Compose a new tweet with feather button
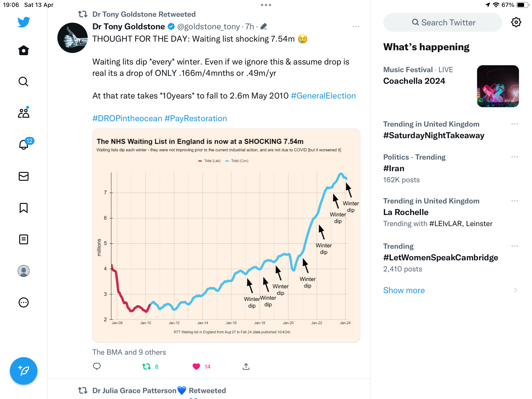This screenshot has width=532, height=399. point(24,371)
